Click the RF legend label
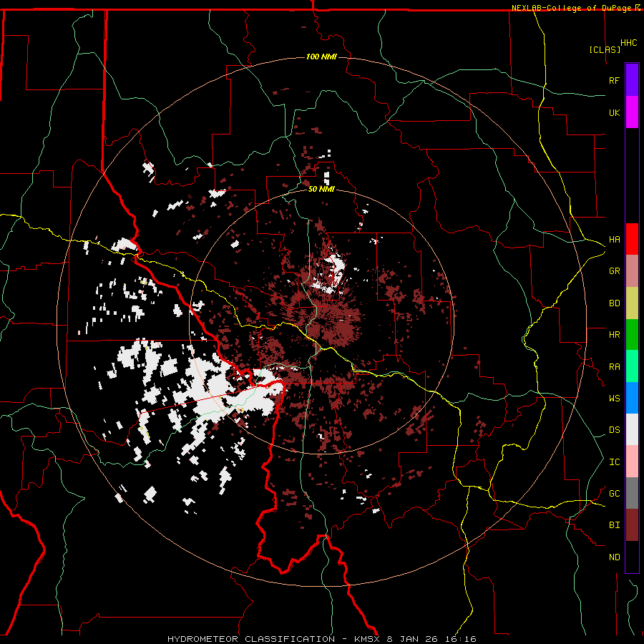This screenshot has height=644, width=644. tap(614, 80)
